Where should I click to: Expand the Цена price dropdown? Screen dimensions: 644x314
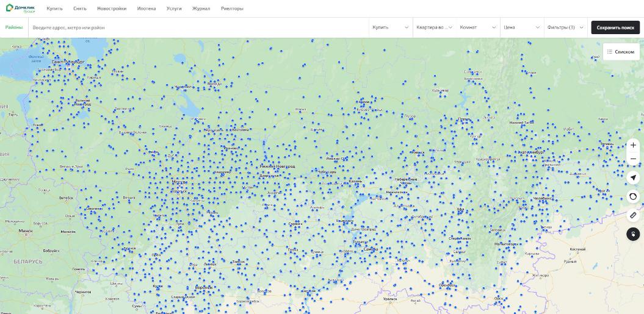pyautogui.click(x=521, y=27)
